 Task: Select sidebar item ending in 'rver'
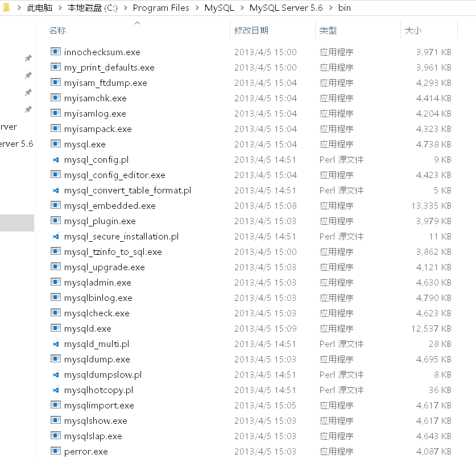pos(9,127)
